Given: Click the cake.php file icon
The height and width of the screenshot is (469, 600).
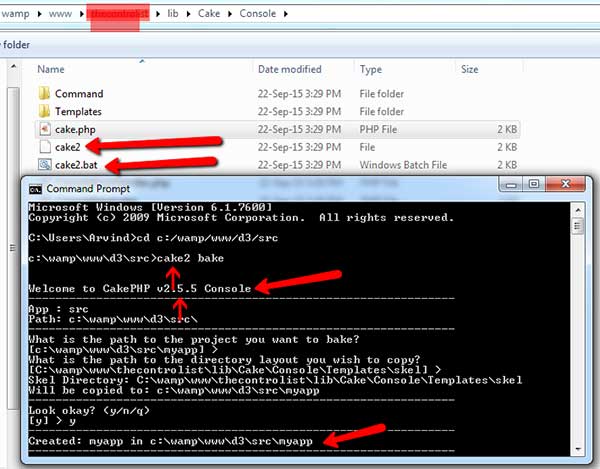Looking at the screenshot, I should tap(45, 129).
